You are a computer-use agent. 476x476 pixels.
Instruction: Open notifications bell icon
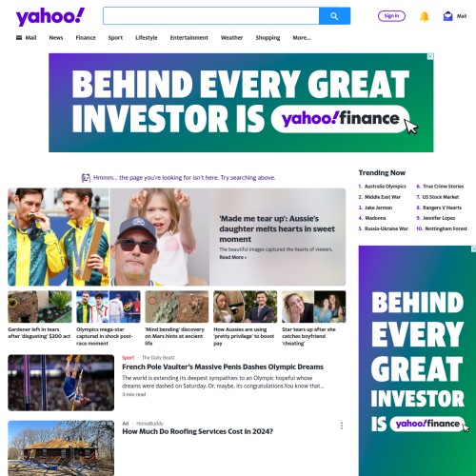click(425, 16)
